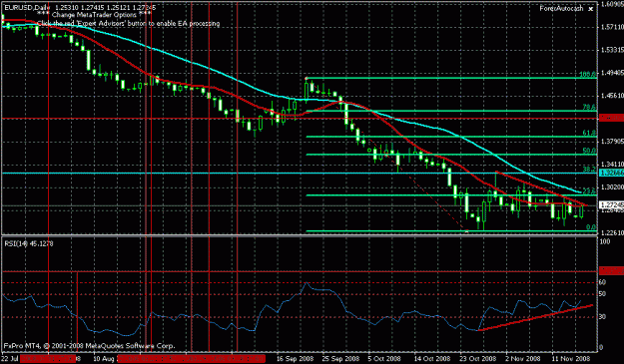624x364 pixels.
Task: Click the red RSI level tag on the indicator scale
Action: [611, 271]
